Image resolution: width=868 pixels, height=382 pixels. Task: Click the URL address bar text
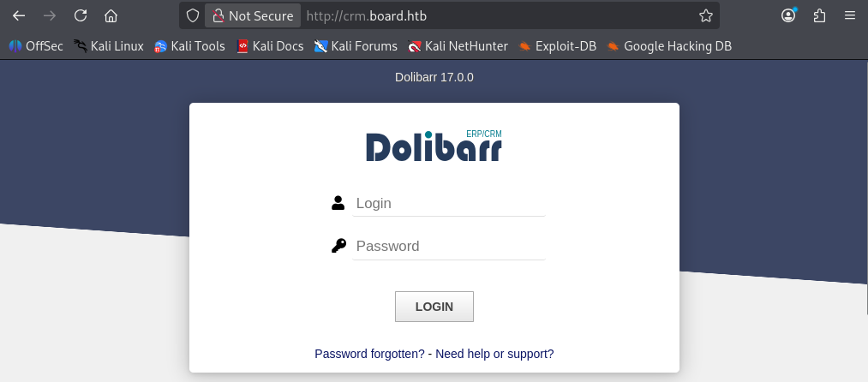pyautogui.click(x=367, y=16)
